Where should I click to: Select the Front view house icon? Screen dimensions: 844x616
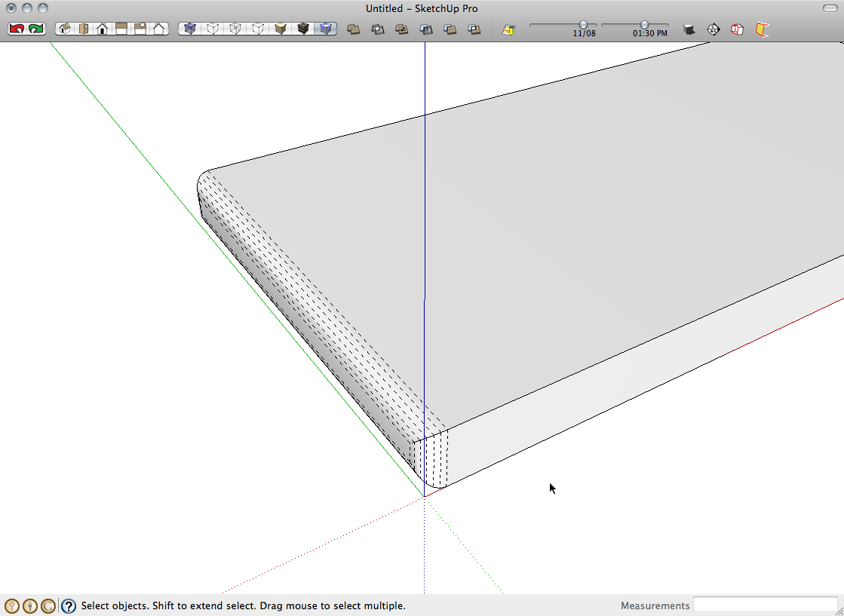(x=102, y=29)
